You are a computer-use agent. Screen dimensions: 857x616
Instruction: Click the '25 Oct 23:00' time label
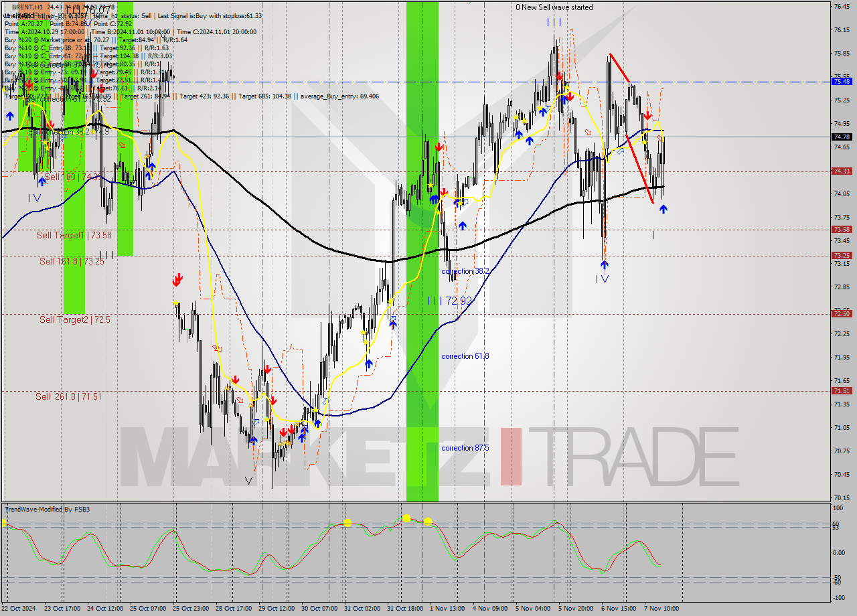[191, 609]
